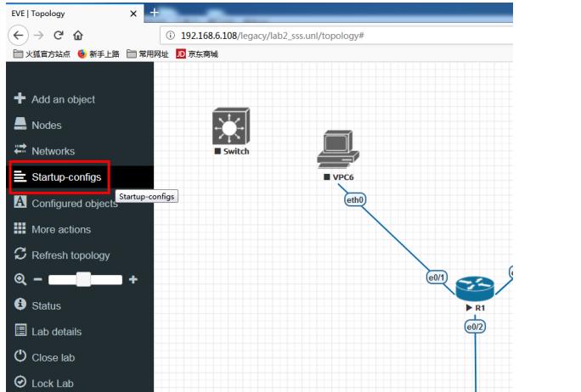This screenshot has width=581, height=392.
Task: Click the R1 node name label
Action: [x=480, y=308]
